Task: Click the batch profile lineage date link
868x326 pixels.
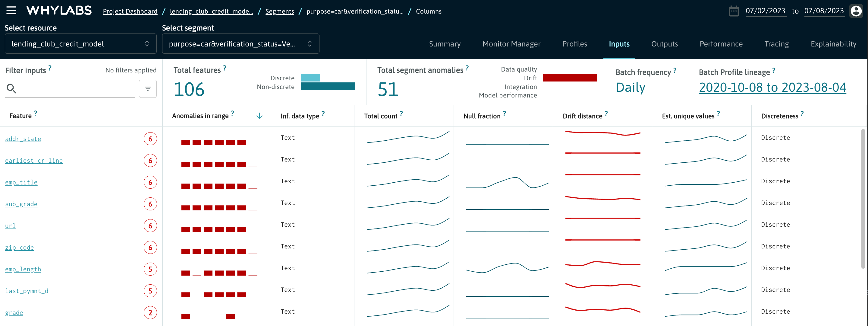Action: click(x=772, y=88)
